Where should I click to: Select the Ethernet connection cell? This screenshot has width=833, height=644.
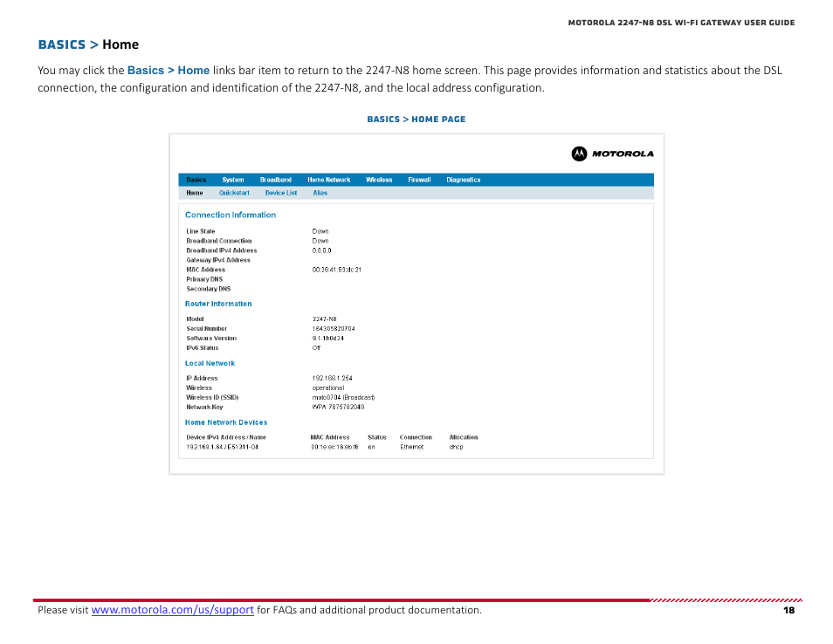coord(412,447)
